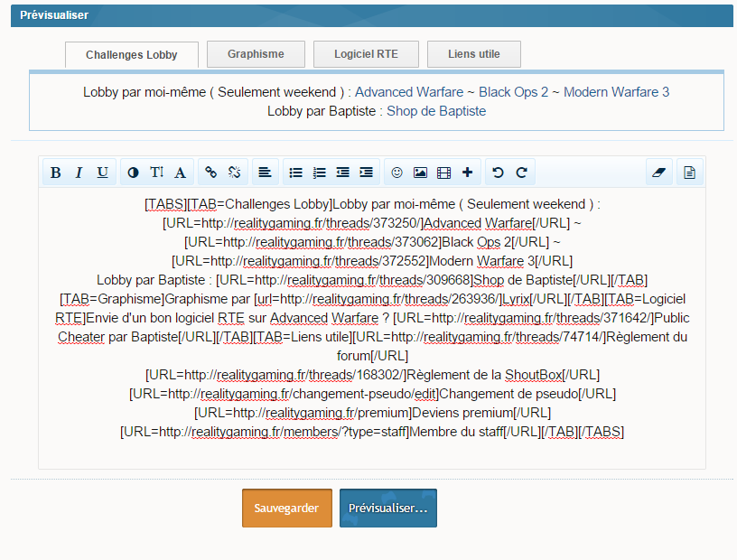The height and width of the screenshot is (560, 737).
Task: Switch to Graphisme tab
Action: 256,54
